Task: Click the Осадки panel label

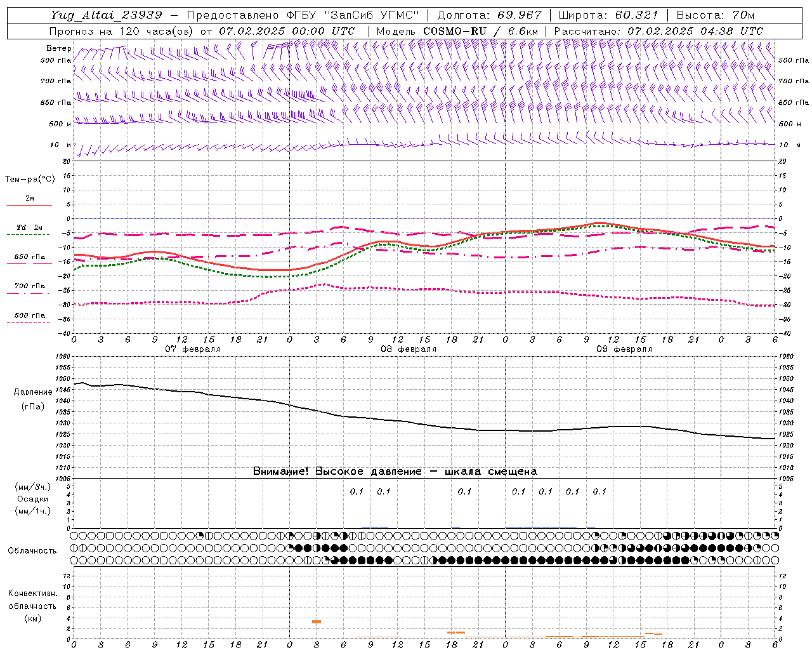Action: 33,499
